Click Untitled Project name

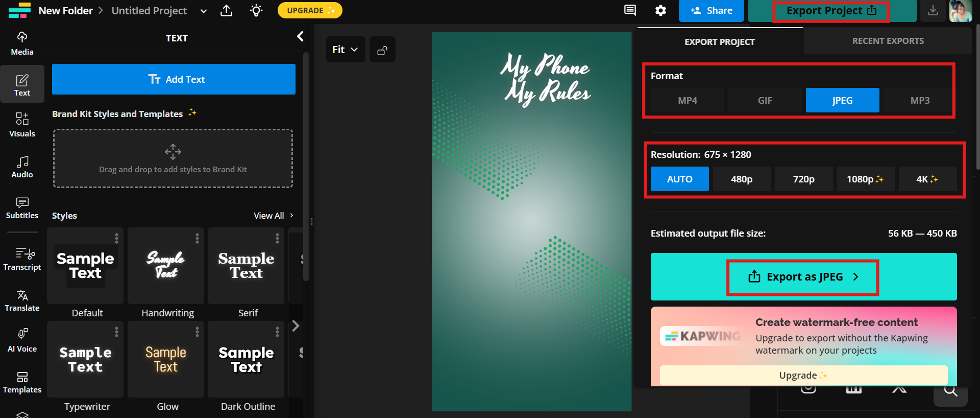coord(149,11)
